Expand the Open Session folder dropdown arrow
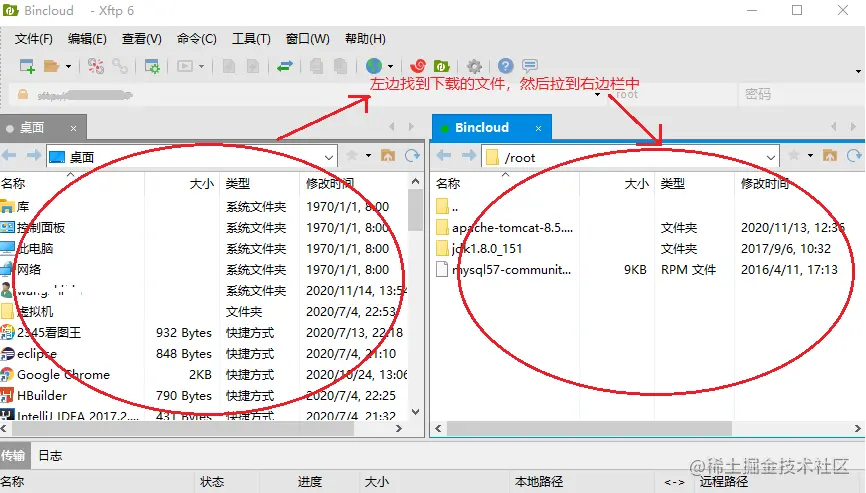The image size is (866, 493). click(x=68, y=66)
